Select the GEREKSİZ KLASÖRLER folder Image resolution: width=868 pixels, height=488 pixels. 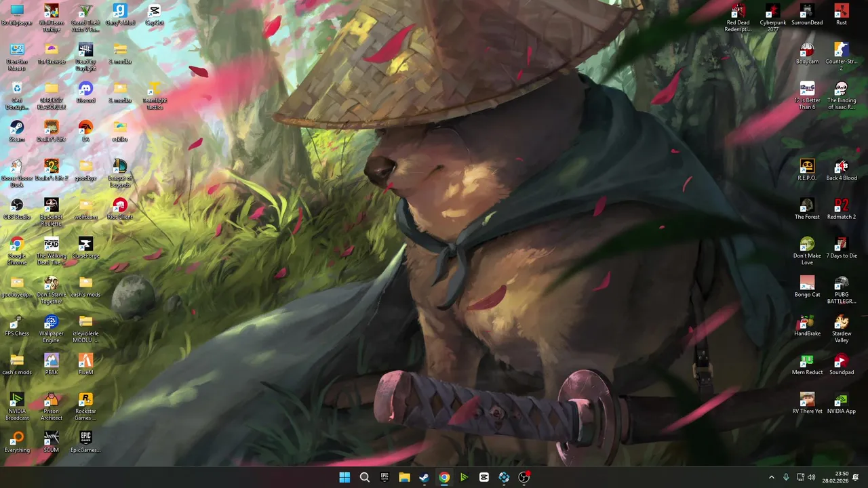click(x=52, y=96)
